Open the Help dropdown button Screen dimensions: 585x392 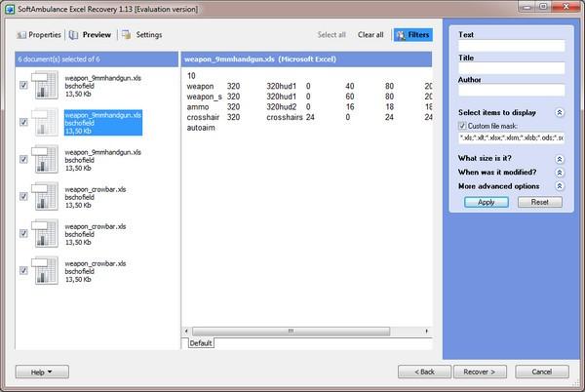click(42, 372)
